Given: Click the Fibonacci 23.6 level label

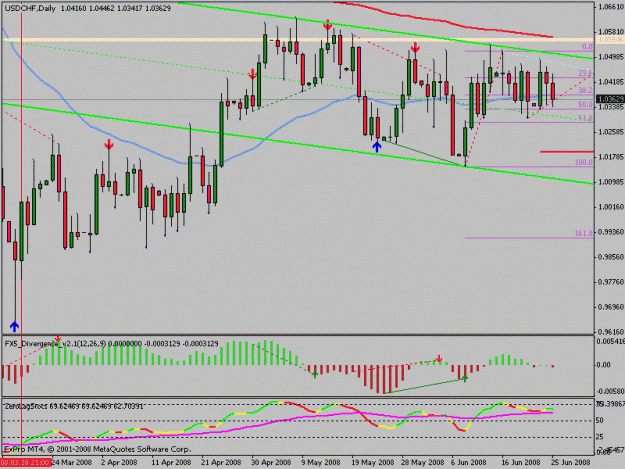Looking at the screenshot, I should click(x=585, y=73).
